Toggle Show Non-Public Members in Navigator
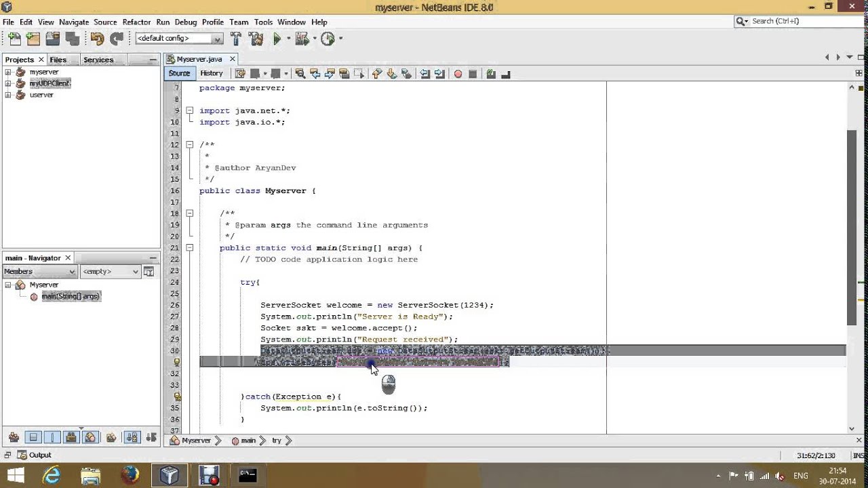 click(71, 437)
